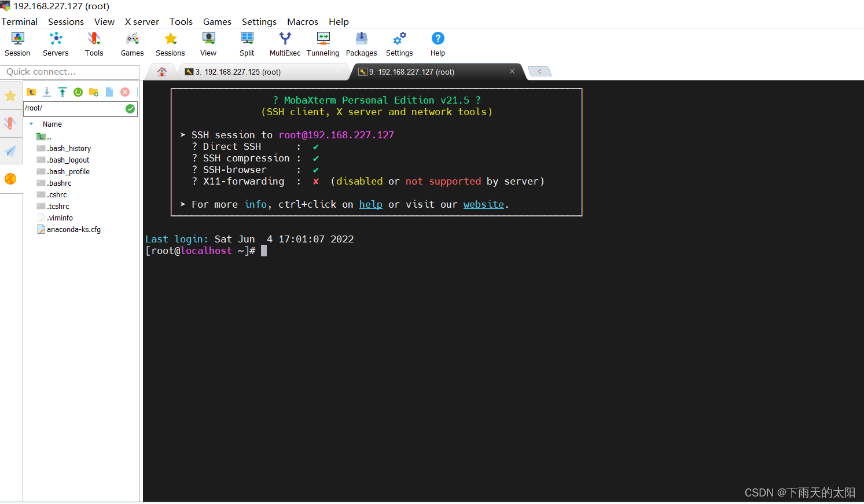Create new folder in SFTP browser

(x=94, y=92)
